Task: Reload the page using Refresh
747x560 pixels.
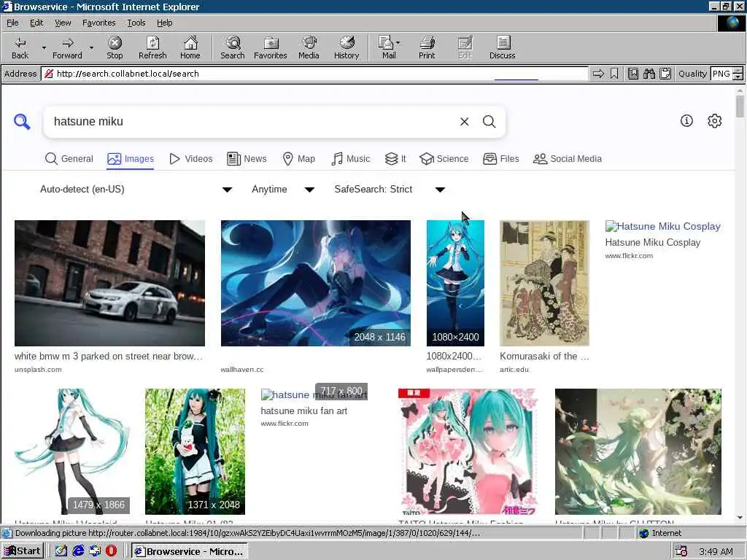Action: tap(152, 47)
